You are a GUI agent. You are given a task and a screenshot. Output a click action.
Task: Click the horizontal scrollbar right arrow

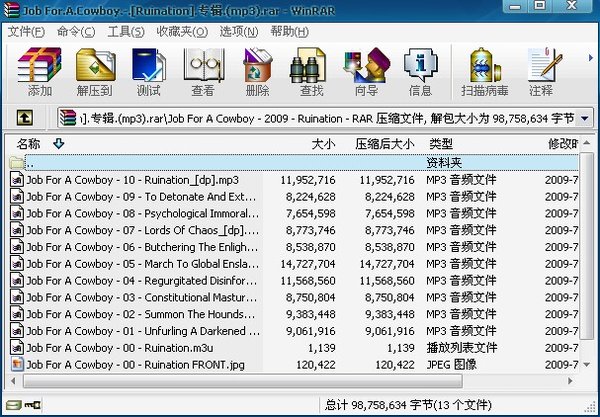pos(571,381)
